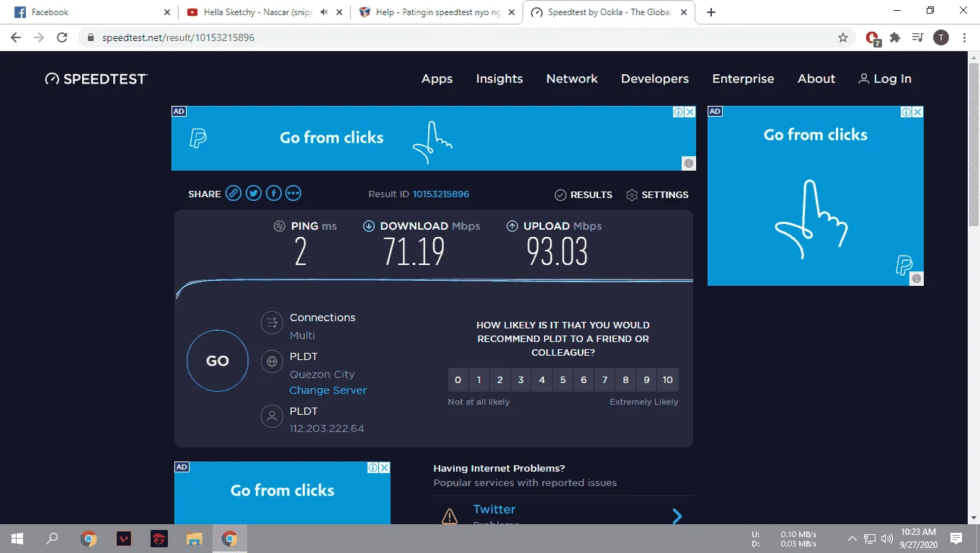This screenshot has height=553, width=980.
Task: Open Action Center notifications
Action: coord(956,539)
